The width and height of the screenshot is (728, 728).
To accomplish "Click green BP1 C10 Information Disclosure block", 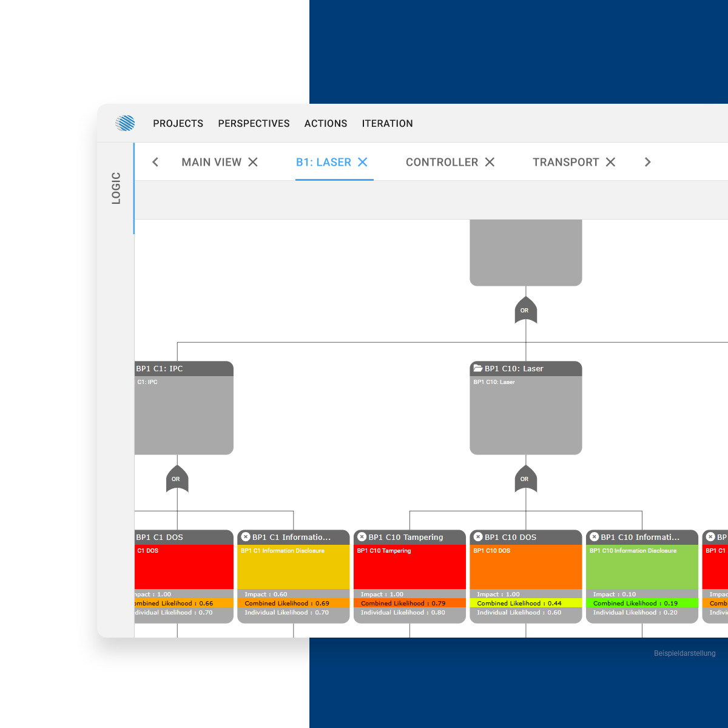I will tap(642, 567).
